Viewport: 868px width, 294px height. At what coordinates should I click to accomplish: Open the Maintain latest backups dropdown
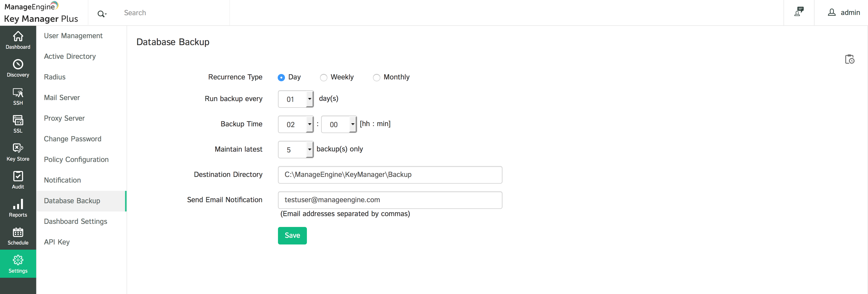(x=296, y=149)
